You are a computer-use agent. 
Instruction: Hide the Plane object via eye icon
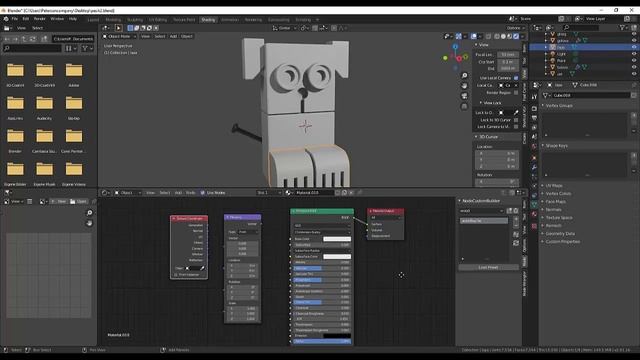point(634,60)
